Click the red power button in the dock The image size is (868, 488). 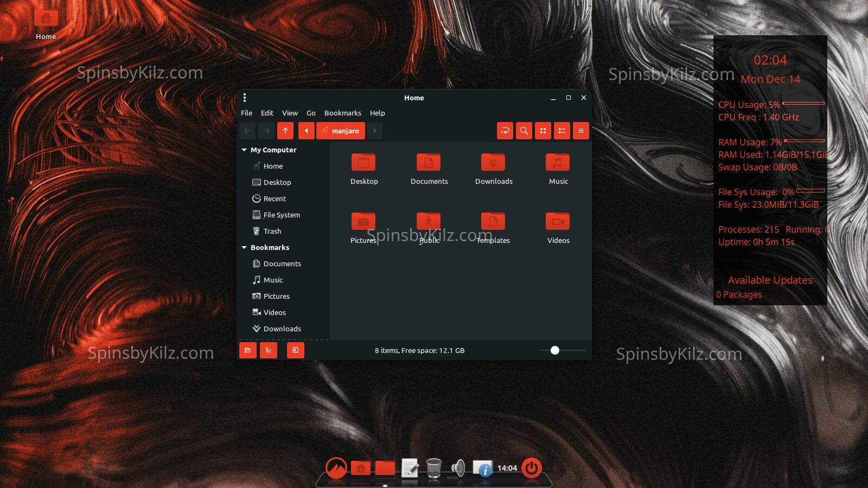click(x=531, y=467)
